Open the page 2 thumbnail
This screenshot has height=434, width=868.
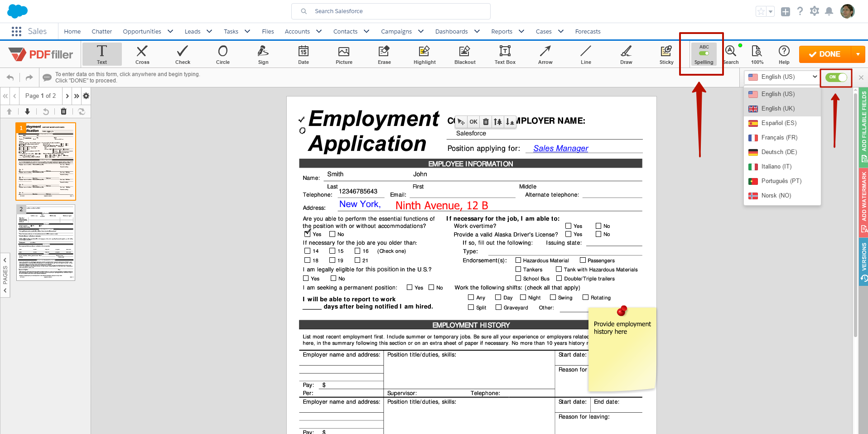click(x=46, y=243)
